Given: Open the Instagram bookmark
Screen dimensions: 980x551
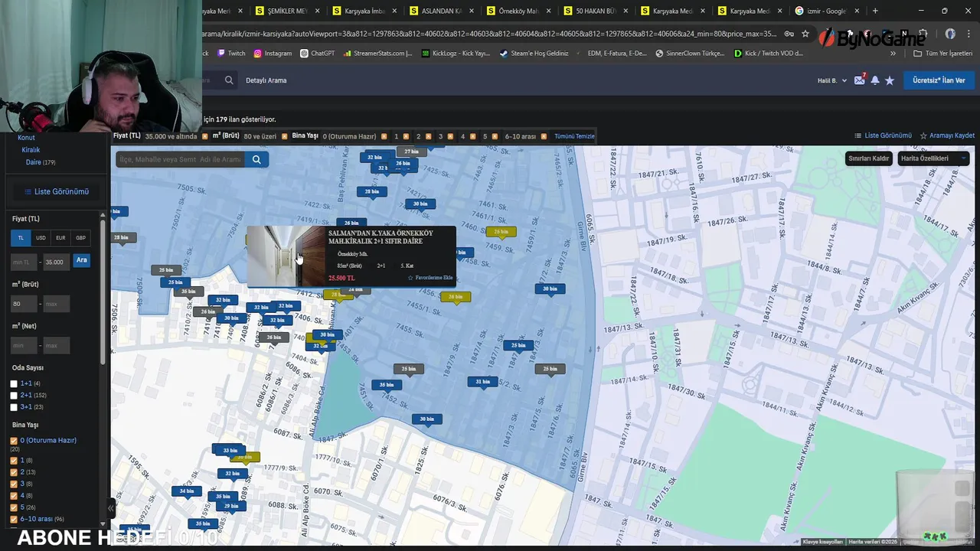Looking at the screenshot, I should pos(273,54).
